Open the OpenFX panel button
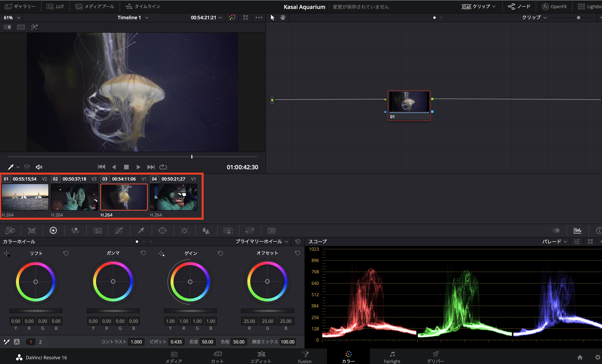This screenshot has height=364, width=602. click(554, 7)
